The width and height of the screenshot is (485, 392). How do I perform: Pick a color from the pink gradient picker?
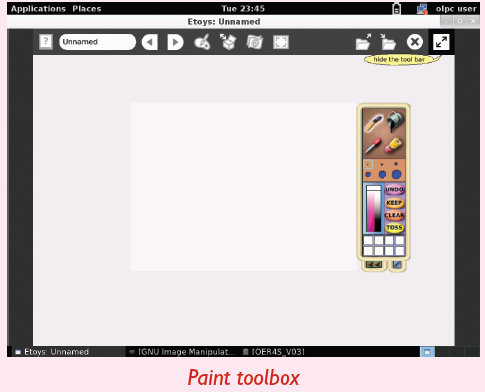coord(374,211)
